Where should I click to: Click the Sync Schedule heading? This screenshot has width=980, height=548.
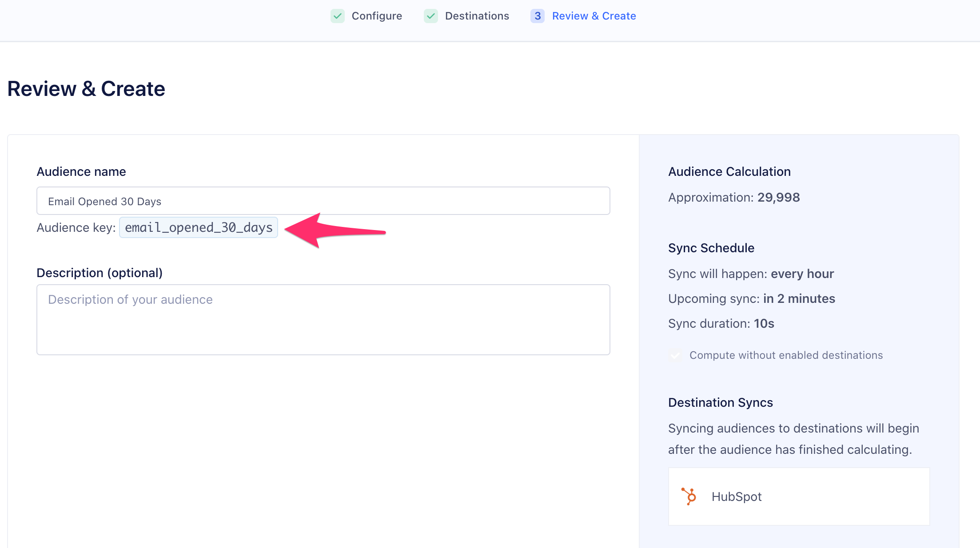coord(711,248)
